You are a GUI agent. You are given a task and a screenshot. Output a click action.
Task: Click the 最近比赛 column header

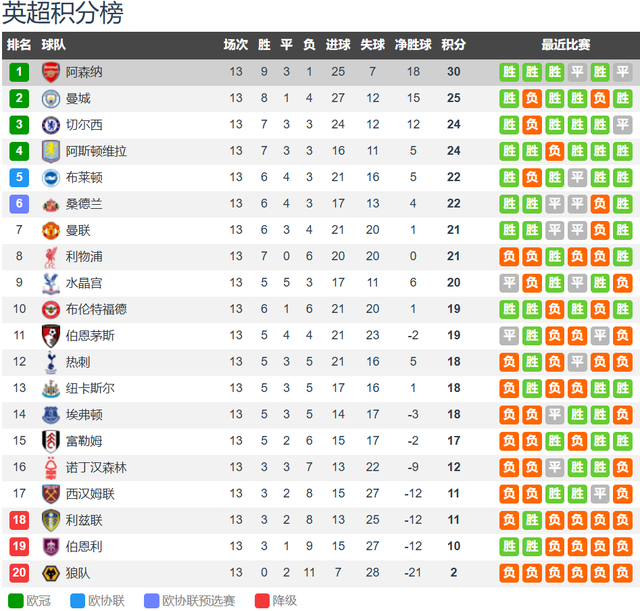click(566, 45)
